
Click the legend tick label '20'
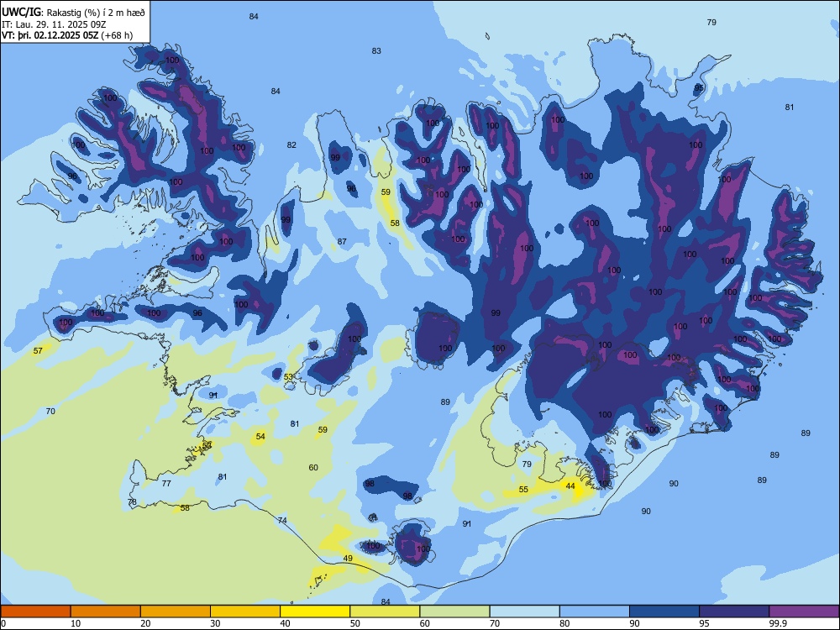pos(145,623)
